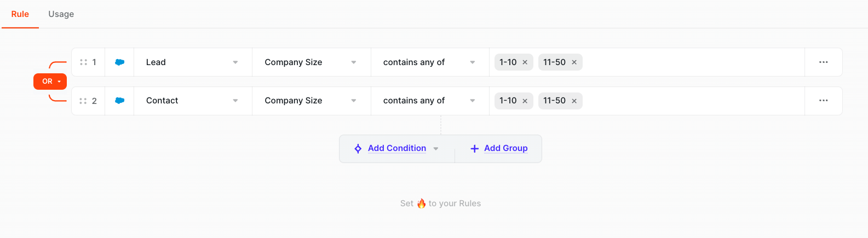Open the Contact object dropdown

[x=193, y=101]
